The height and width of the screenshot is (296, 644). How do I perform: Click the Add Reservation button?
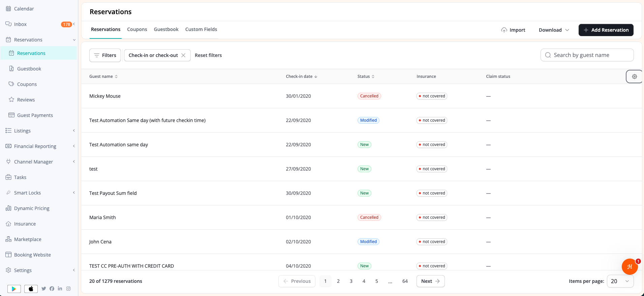[606, 30]
